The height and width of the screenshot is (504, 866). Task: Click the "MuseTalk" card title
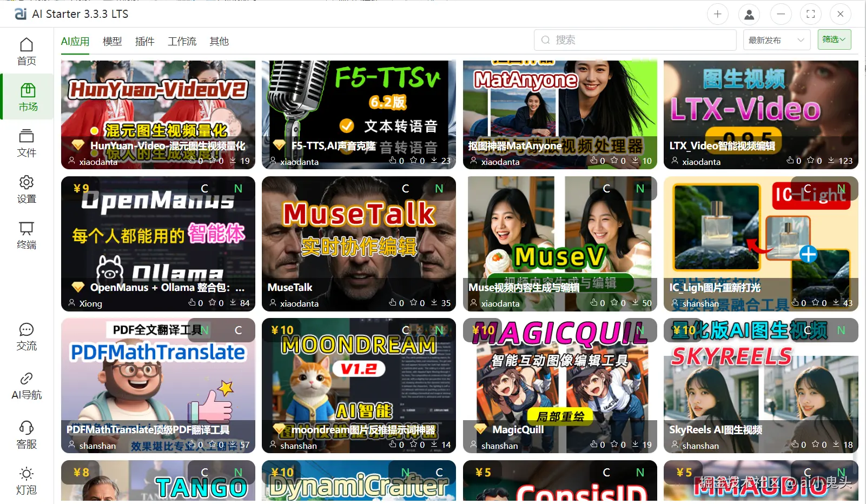[290, 287]
